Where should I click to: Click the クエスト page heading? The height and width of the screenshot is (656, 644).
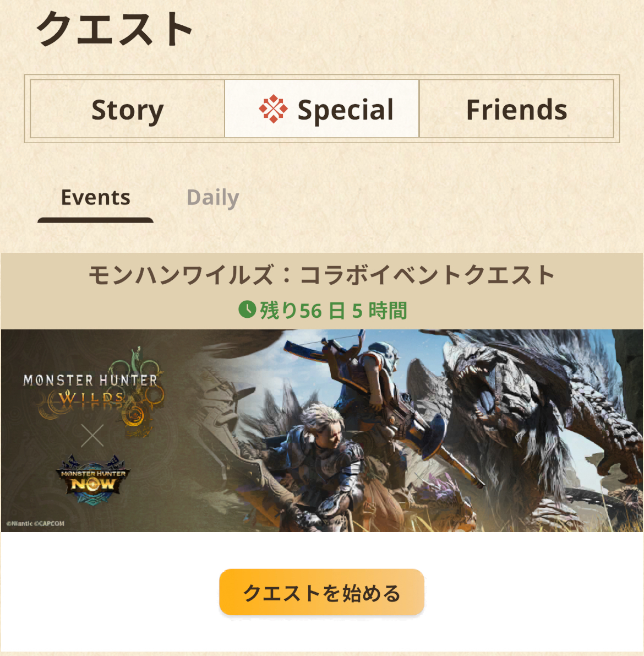114,29
